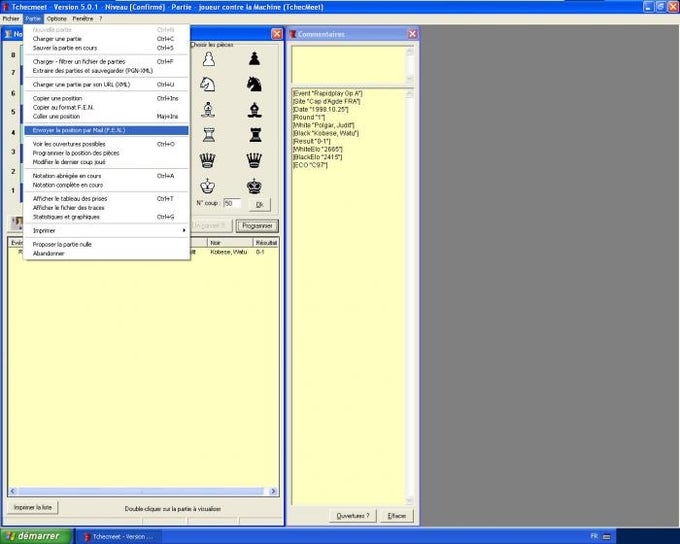Viewport: 680px width, 544px height.
Task: Expand the Imprimer submenu
Action: (106, 231)
